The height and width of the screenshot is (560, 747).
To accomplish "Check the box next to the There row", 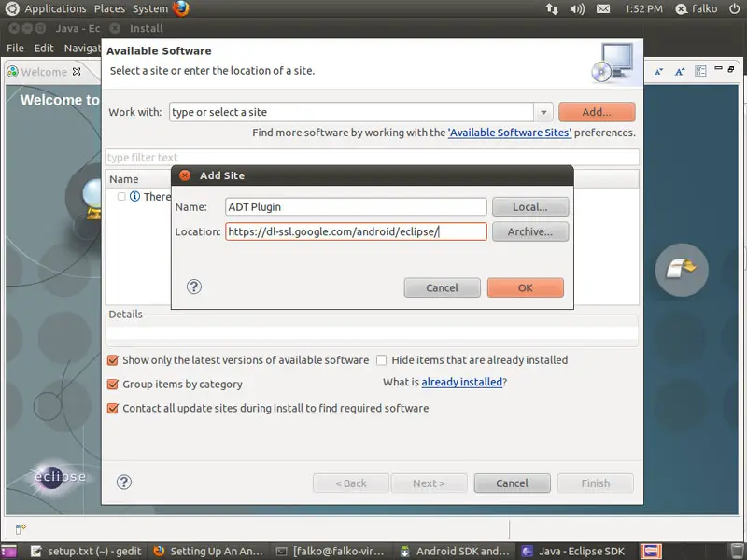I will [121, 196].
